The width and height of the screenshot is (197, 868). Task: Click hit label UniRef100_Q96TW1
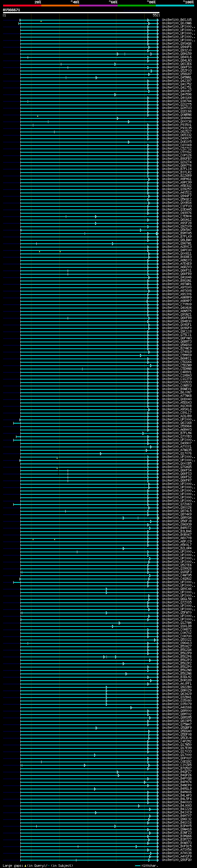(x=177, y=243)
